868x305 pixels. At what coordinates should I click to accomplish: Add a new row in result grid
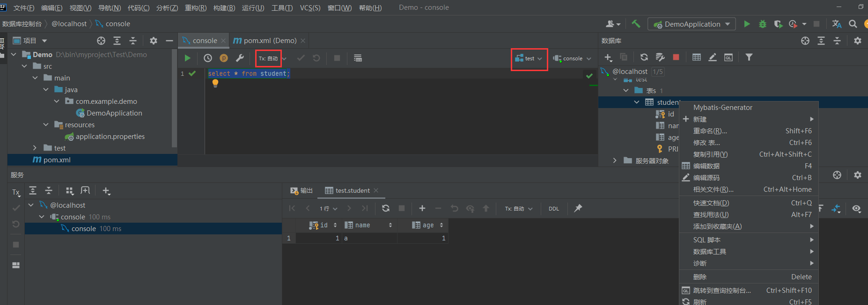tap(422, 208)
